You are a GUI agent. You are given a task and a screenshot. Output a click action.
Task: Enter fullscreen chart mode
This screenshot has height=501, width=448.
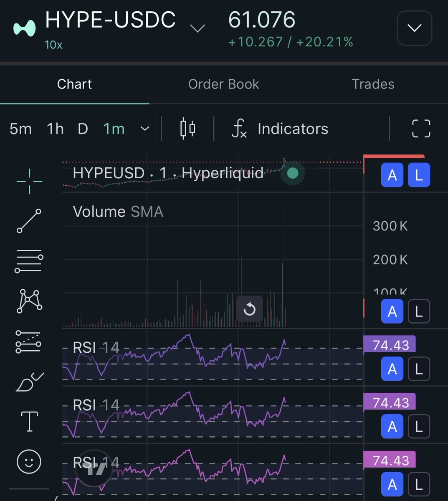[421, 129]
